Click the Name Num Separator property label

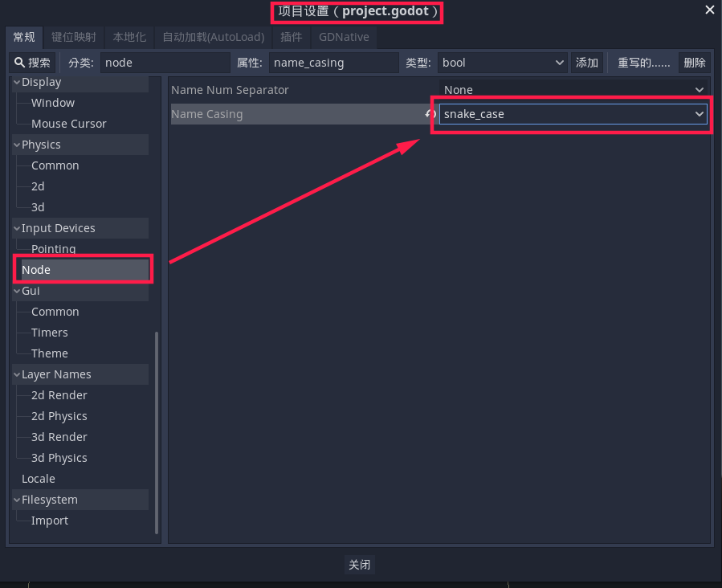coord(230,90)
